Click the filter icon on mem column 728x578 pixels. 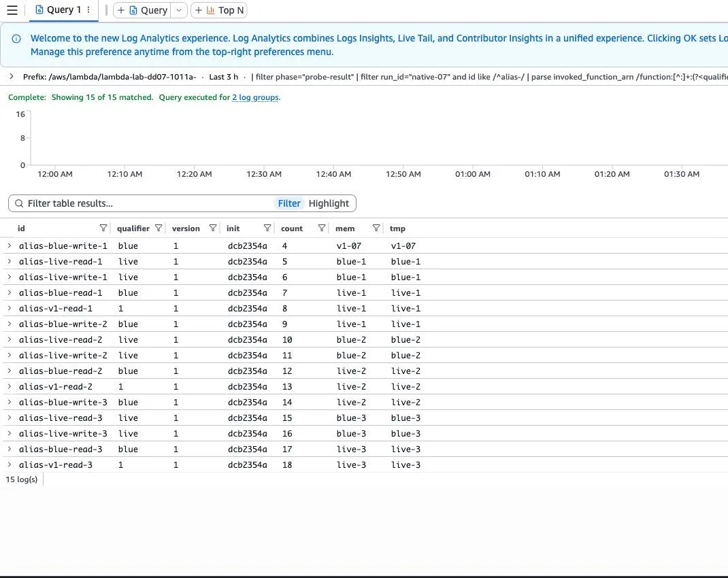tap(376, 228)
